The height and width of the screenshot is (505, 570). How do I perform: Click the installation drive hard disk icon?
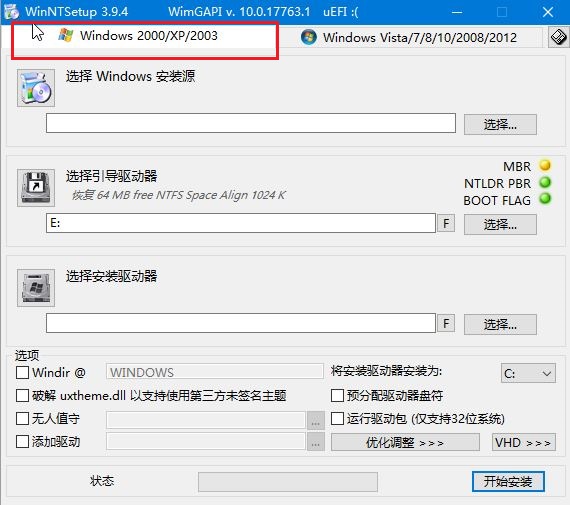point(36,288)
